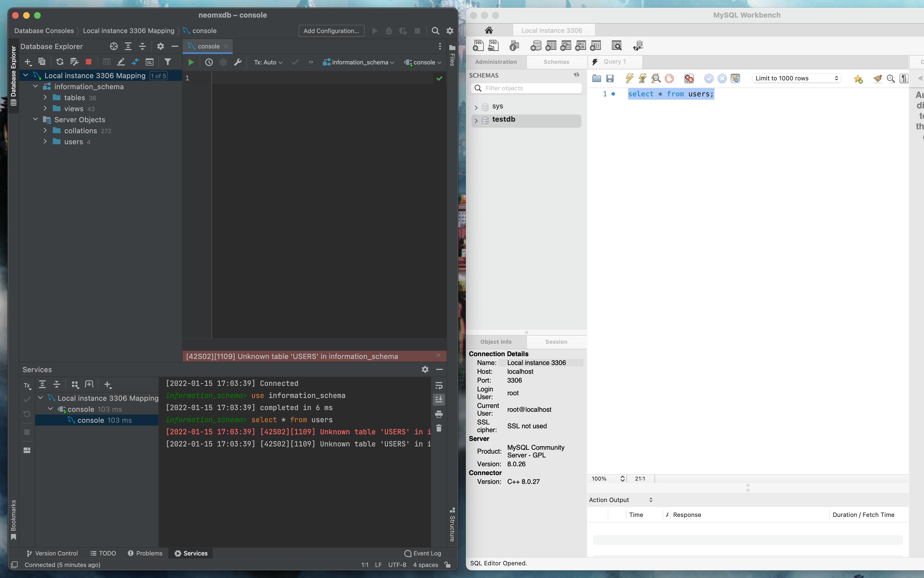Open the information_schema schema chooser dropdown

tap(358, 62)
